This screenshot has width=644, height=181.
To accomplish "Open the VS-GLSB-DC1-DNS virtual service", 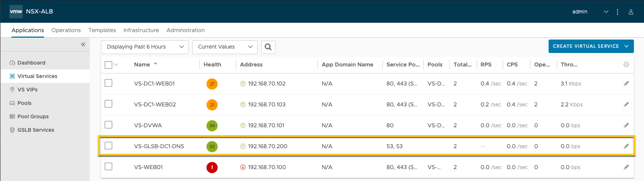I will [x=159, y=146].
